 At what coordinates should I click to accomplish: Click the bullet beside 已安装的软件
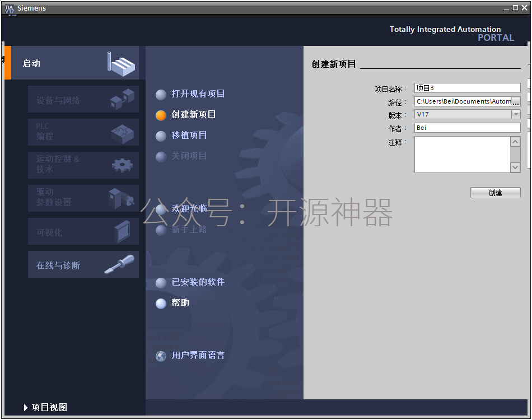click(x=161, y=283)
